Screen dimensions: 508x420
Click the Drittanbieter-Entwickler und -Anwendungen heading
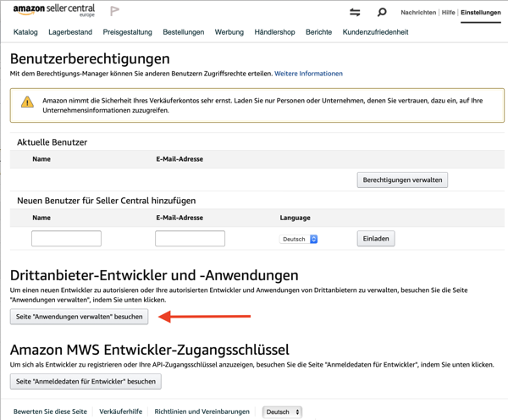[x=154, y=275]
